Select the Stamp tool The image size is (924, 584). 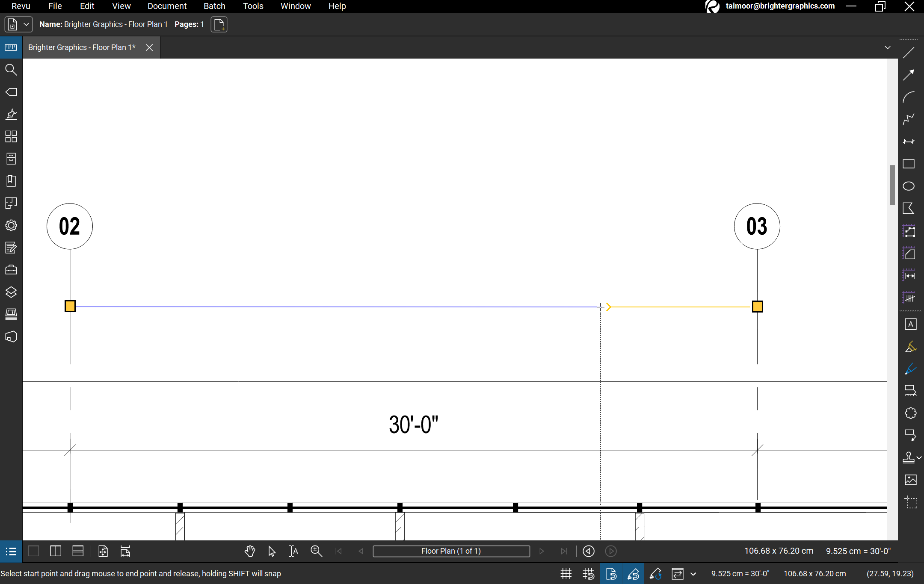point(909,458)
